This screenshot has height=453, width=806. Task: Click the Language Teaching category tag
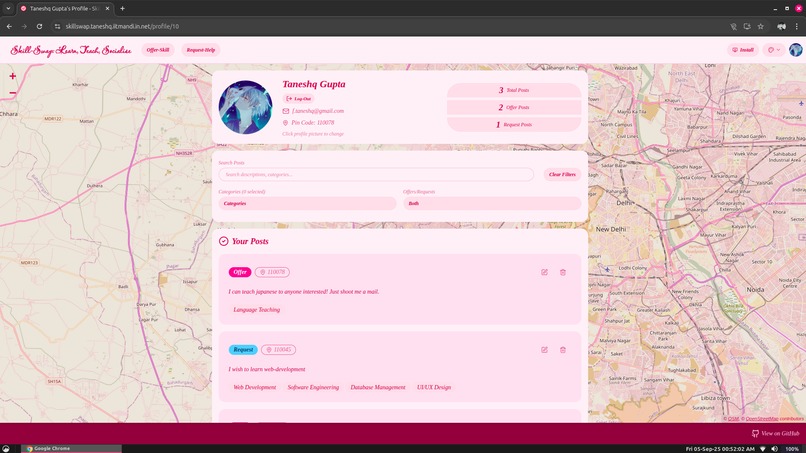tap(257, 310)
